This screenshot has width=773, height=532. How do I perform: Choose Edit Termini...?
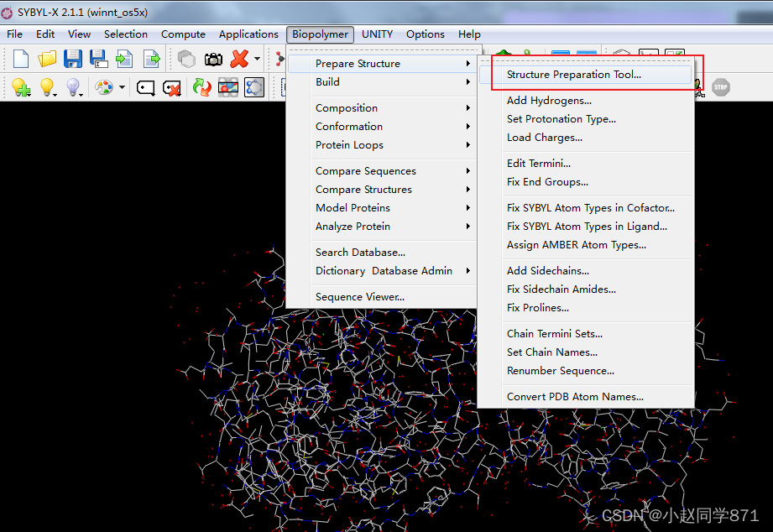(586, 163)
